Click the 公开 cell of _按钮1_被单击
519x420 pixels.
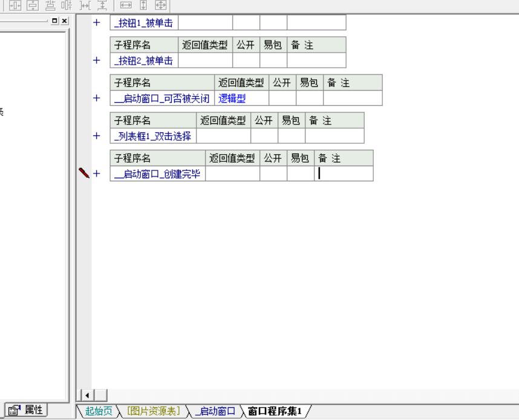point(246,23)
